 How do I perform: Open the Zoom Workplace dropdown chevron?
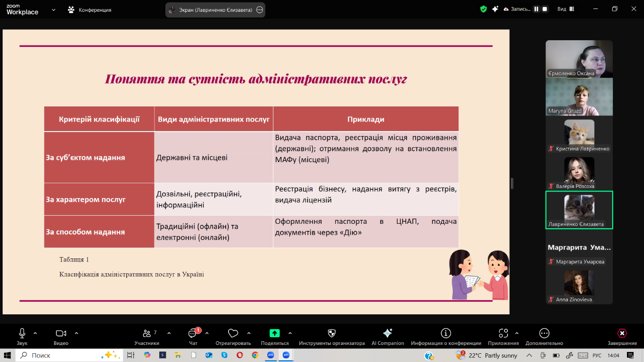[53, 10]
